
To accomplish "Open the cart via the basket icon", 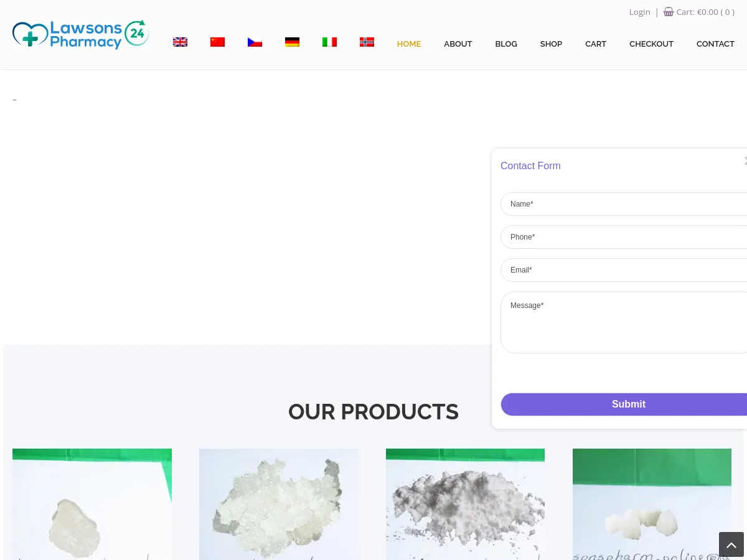I will point(669,11).
